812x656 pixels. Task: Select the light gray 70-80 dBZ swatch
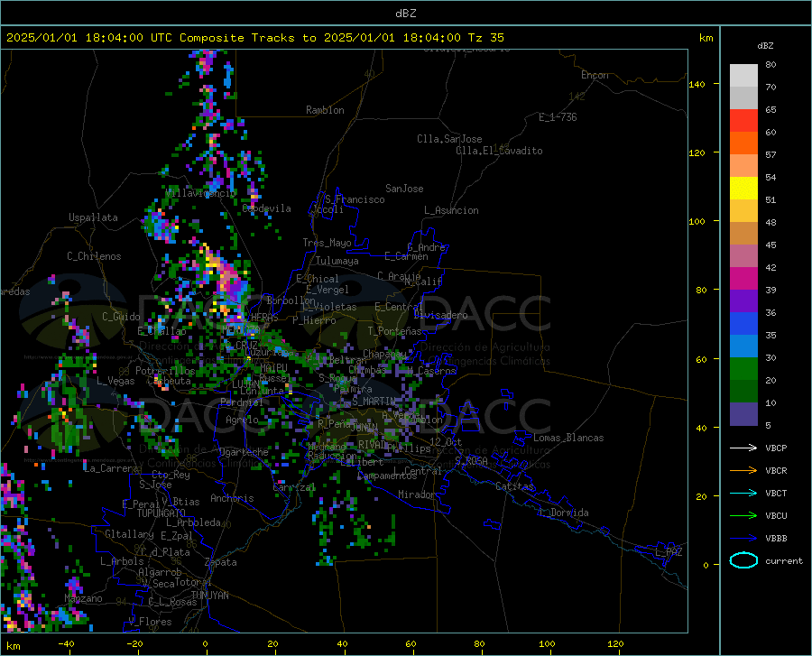click(743, 76)
